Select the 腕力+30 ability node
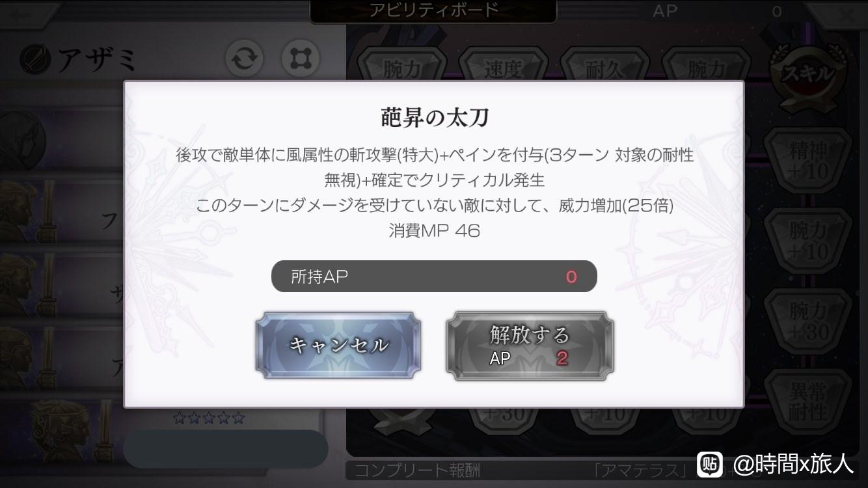Viewport: 868px width, 488px height. click(808, 321)
